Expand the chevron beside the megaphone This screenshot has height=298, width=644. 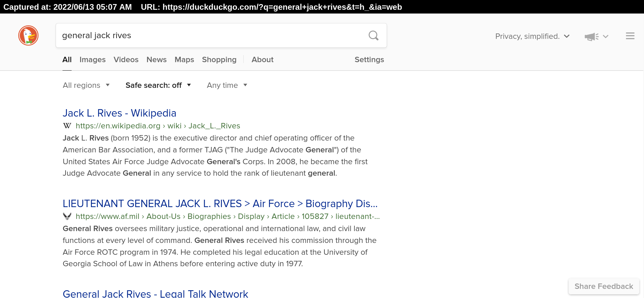605,36
